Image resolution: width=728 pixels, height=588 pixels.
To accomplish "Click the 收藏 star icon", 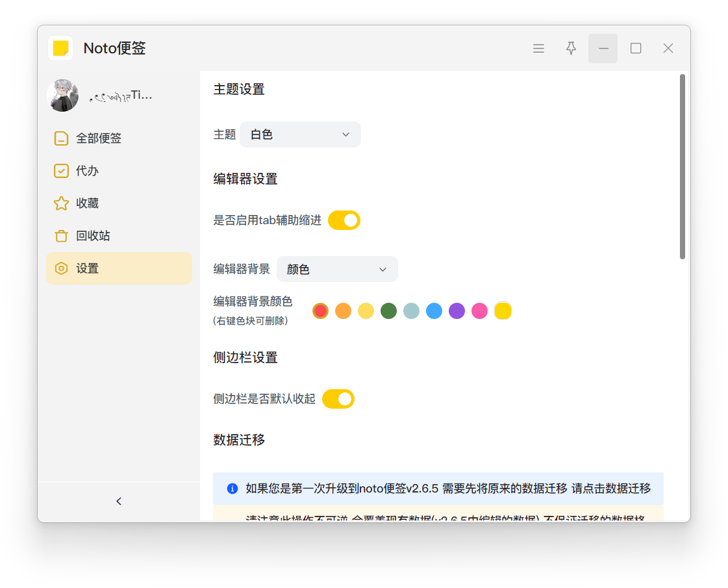I will pos(61,203).
